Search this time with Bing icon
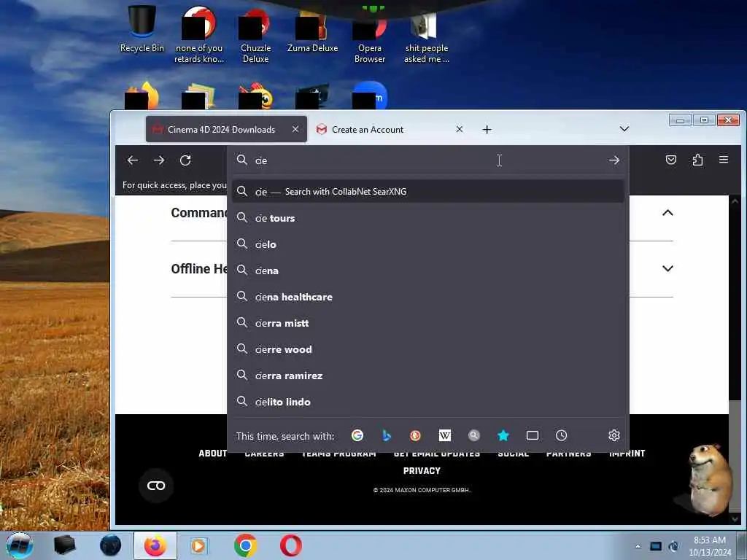This screenshot has height=560, width=747. pos(387,435)
